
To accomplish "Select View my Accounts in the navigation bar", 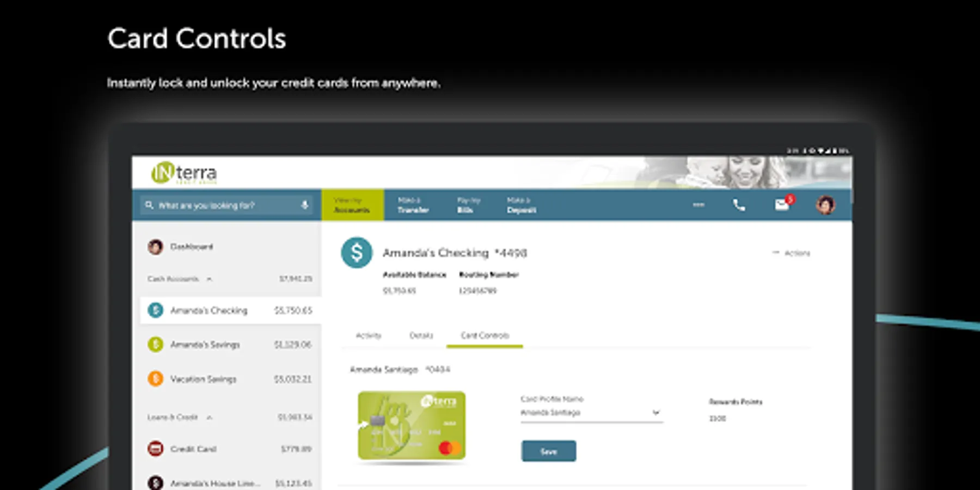I will click(352, 205).
